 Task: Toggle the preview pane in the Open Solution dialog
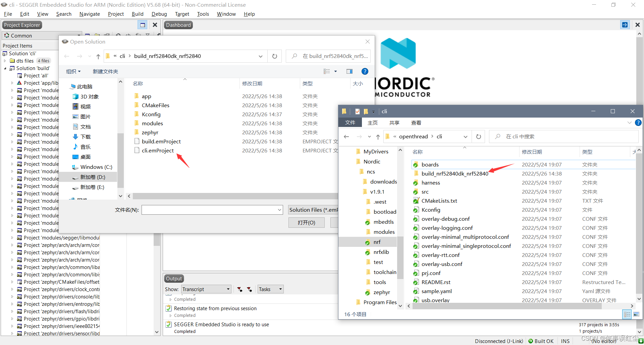point(350,71)
